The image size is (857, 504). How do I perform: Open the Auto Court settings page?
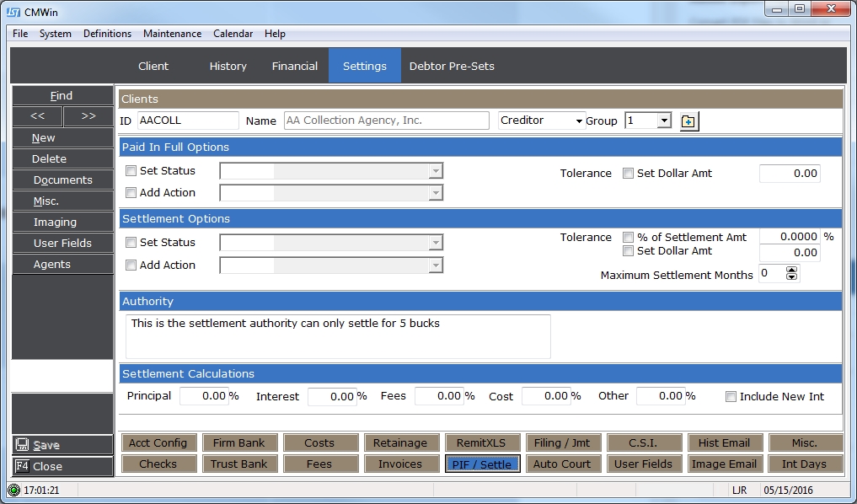[563, 464]
